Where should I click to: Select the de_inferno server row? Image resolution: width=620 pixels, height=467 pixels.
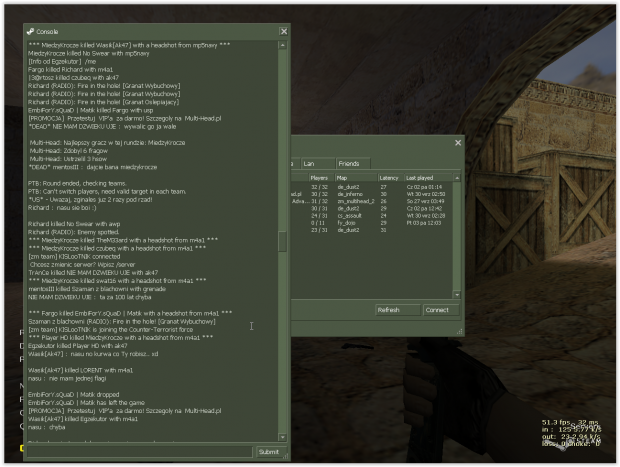[x=372, y=194]
